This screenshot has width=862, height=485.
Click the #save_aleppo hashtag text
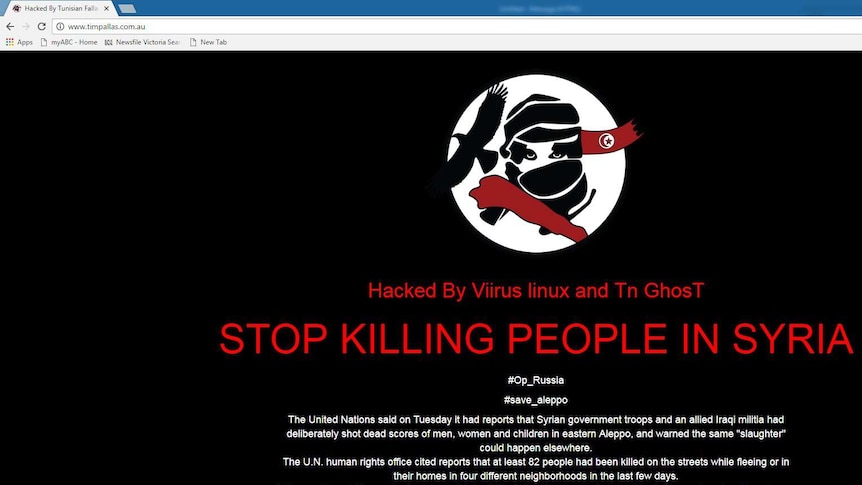(x=535, y=400)
